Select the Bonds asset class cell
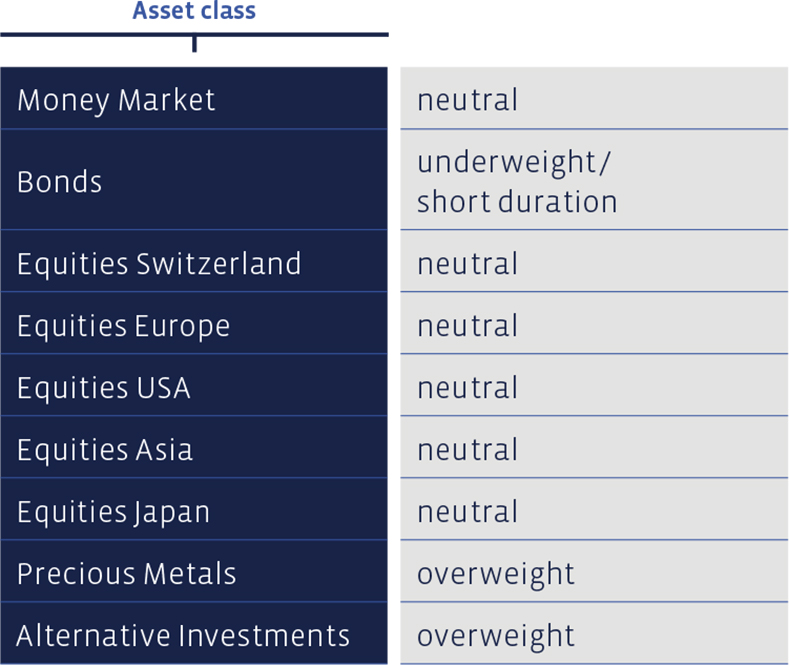Image resolution: width=789 pixels, height=665 pixels. tap(194, 180)
